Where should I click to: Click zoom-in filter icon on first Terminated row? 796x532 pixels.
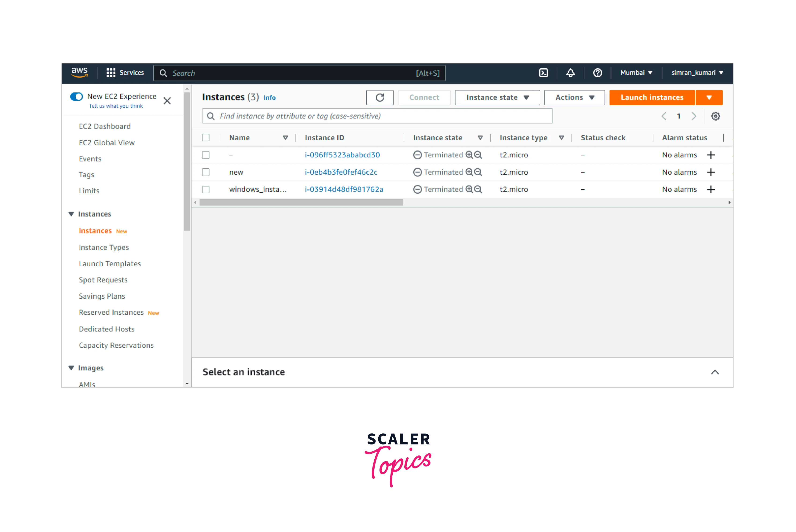469,155
